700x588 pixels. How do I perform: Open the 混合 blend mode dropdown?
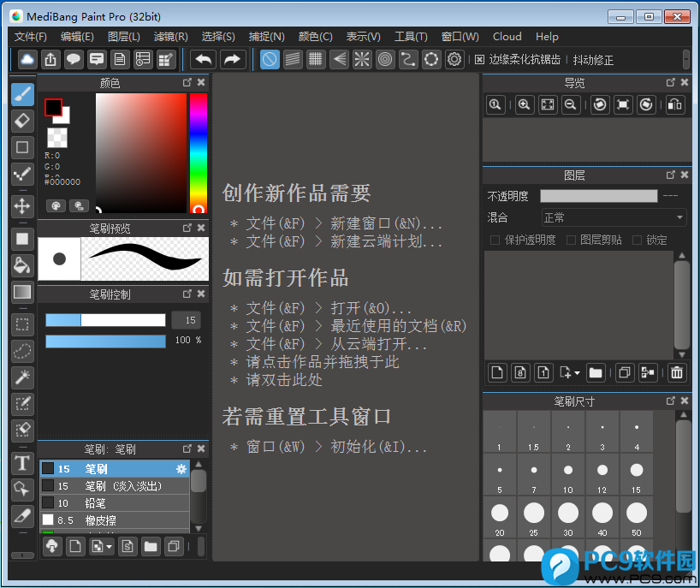(614, 218)
